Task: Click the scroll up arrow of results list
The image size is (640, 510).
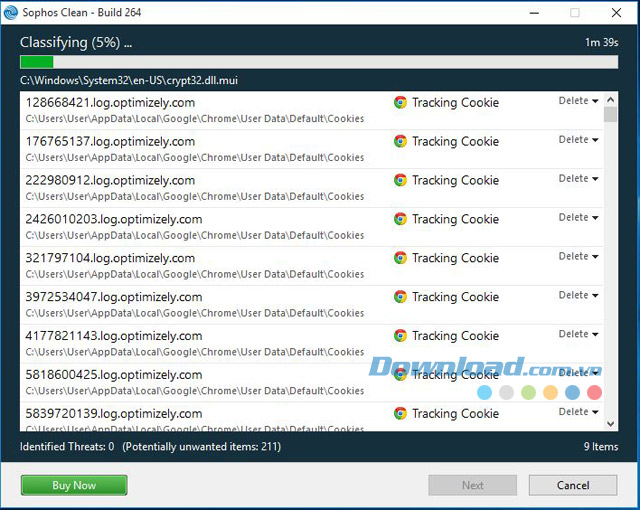Action: coord(611,100)
